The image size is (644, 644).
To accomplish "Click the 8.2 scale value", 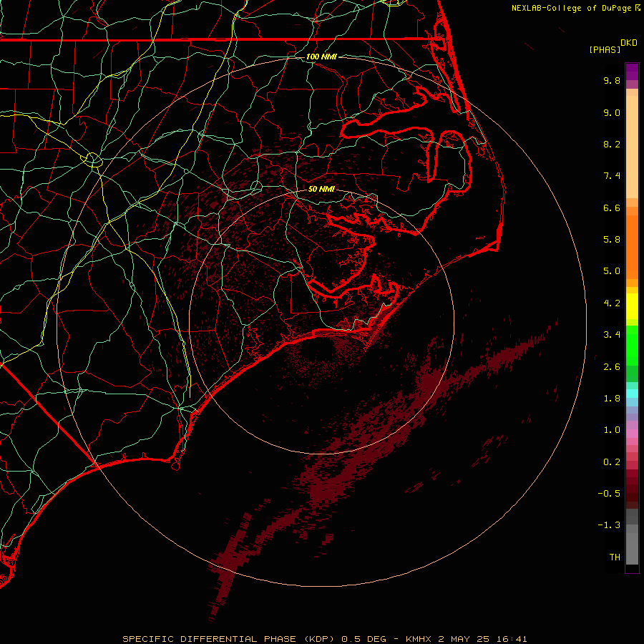I will pyautogui.click(x=612, y=144).
